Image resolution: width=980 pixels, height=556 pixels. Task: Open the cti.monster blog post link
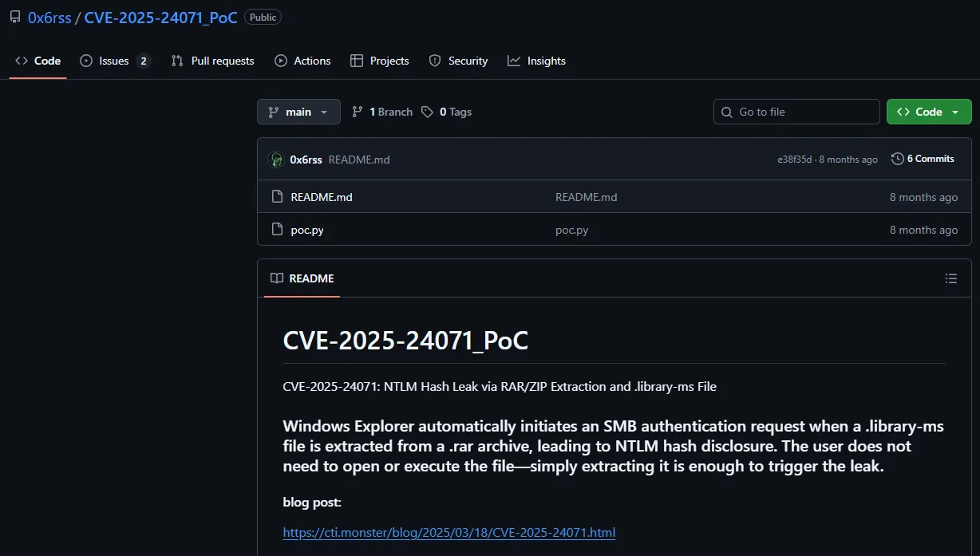(x=449, y=533)
